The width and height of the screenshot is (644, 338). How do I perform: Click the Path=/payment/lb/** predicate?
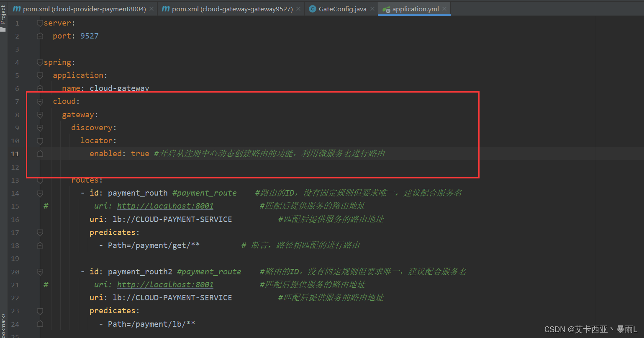tap(151, 324)
